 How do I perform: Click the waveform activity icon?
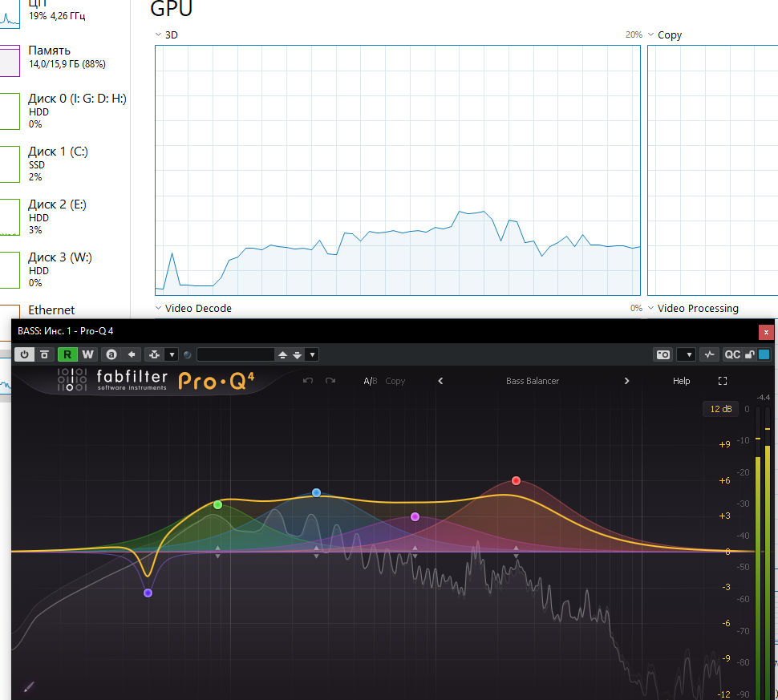coord(709,354)
